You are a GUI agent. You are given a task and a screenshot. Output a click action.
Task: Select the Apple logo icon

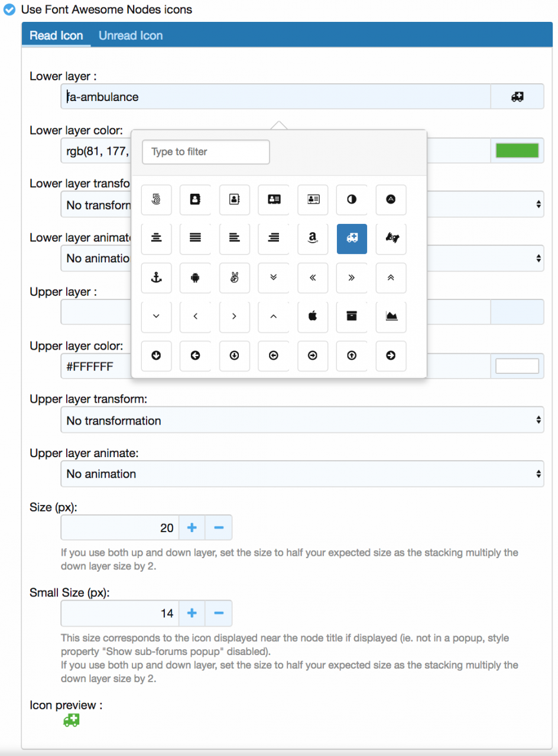(313, 317)
